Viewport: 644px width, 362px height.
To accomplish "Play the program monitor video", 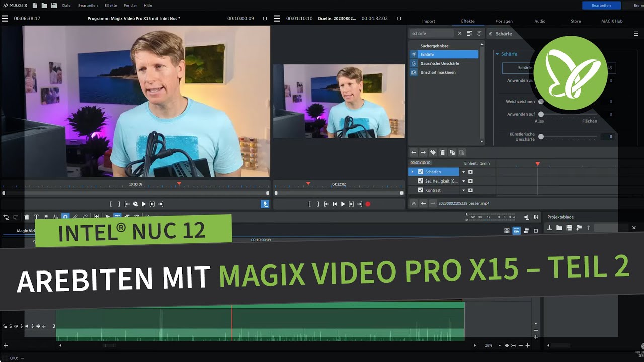I will (143, 204).
